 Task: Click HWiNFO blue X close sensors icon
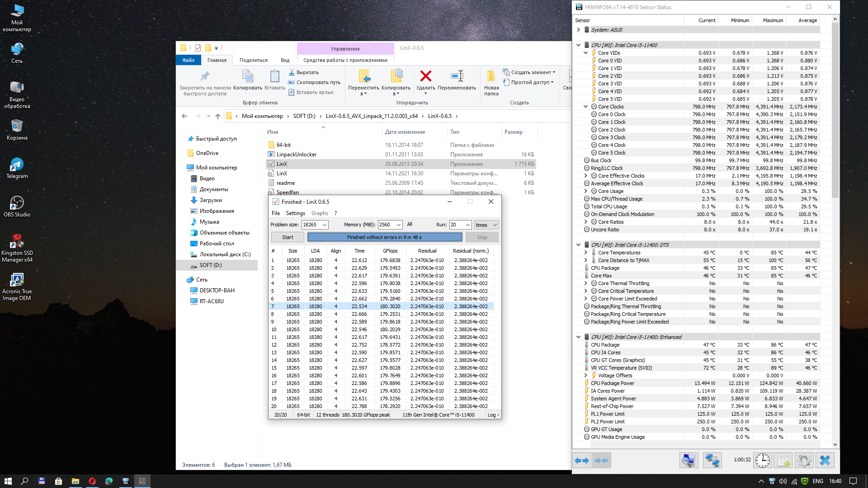[825, 460]
